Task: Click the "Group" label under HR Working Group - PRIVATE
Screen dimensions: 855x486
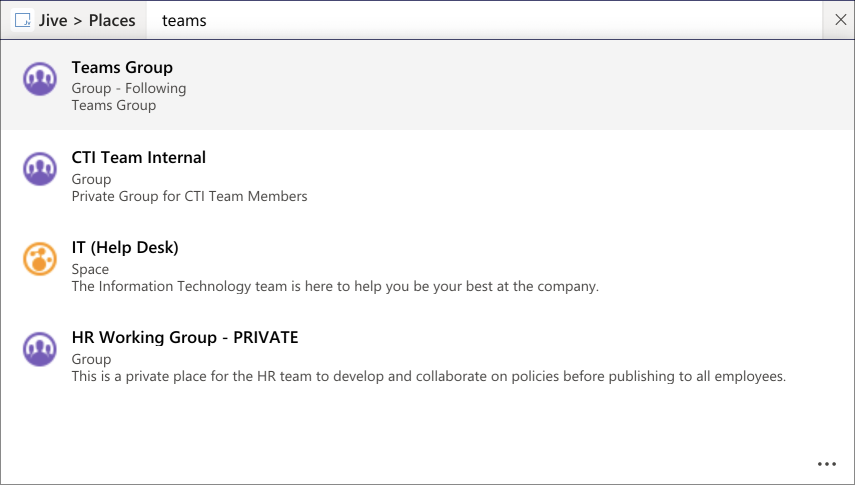Action: (x=91, y=359)
